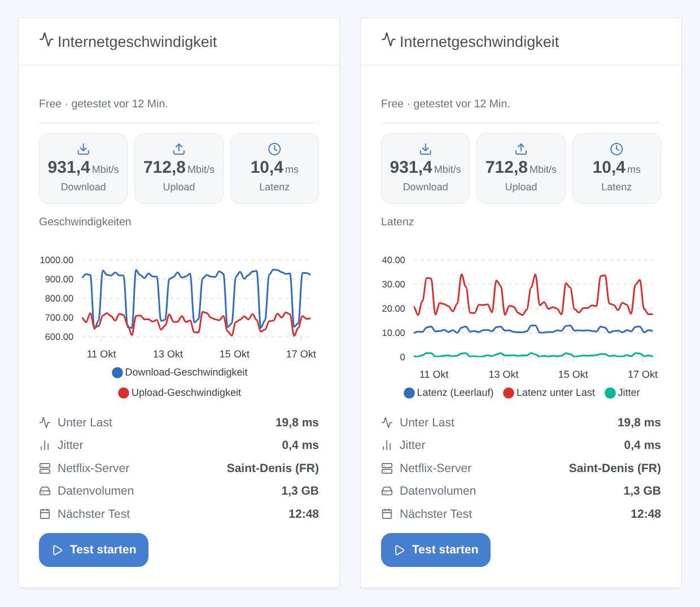Click the upload icon in the right card
700x607 pixels.
[521, 149]
